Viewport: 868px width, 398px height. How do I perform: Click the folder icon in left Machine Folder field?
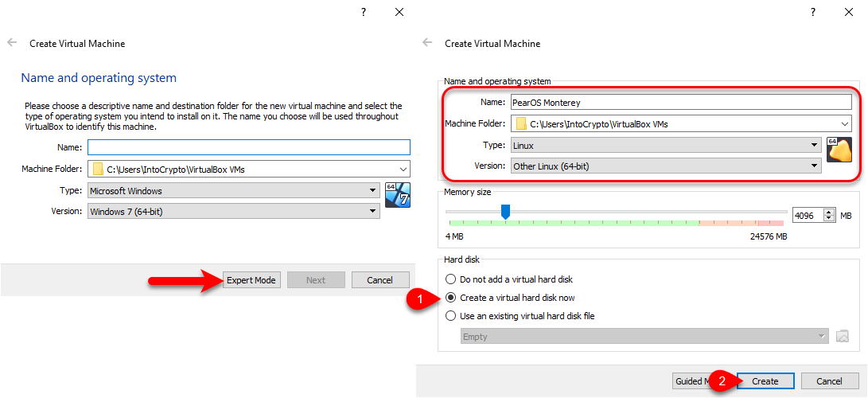pyautogui.click(x=98, y=170)
